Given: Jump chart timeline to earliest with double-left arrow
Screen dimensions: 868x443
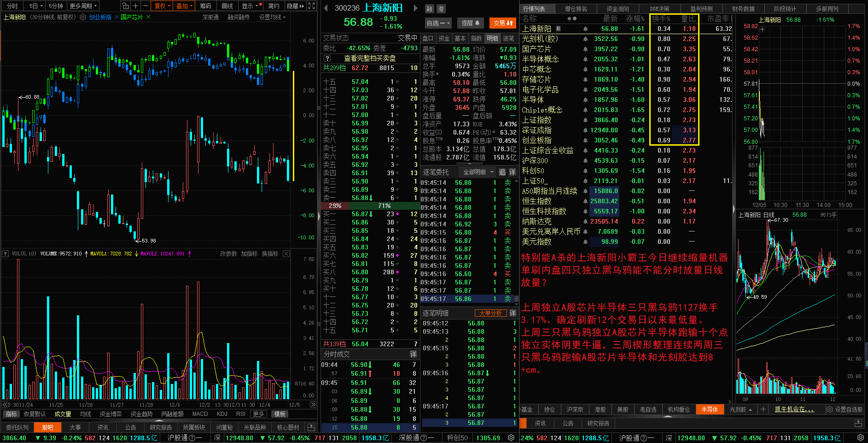Looking at the screenshot, I should [x=5, y=405].
